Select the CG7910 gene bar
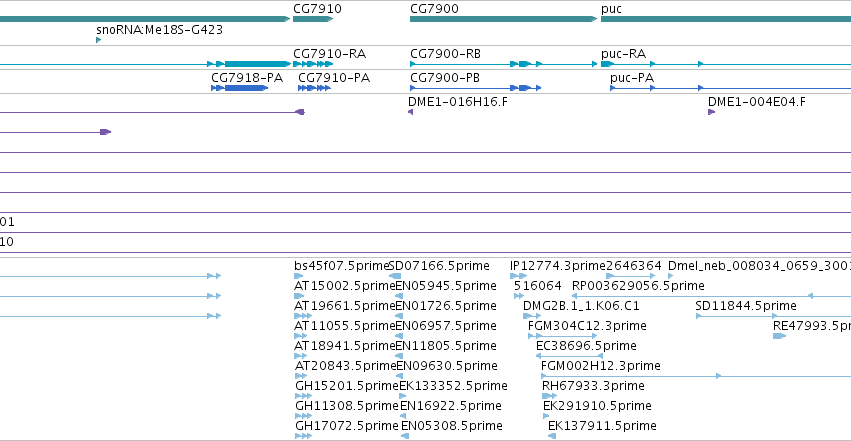 (313, 19)
